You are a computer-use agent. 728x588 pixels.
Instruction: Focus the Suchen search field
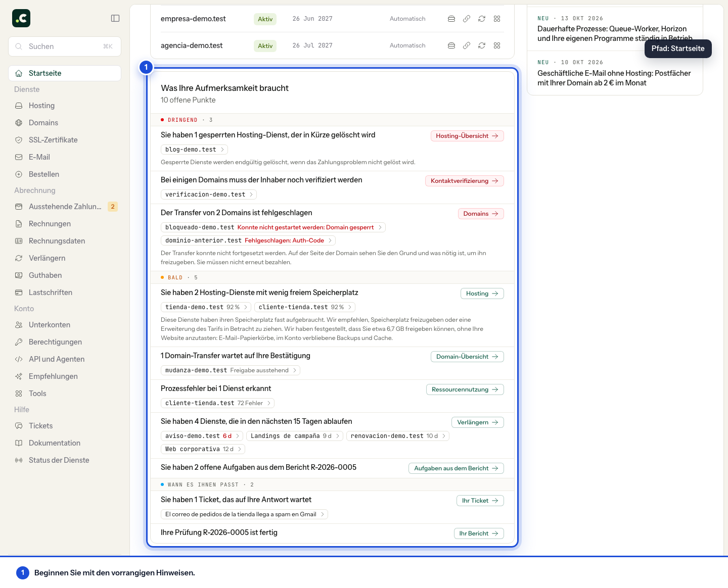click(65, 46)
